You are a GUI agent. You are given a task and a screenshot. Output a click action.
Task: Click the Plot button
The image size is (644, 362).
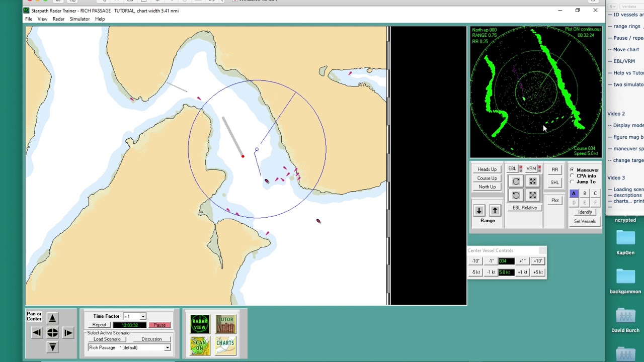tap(555, 201)
